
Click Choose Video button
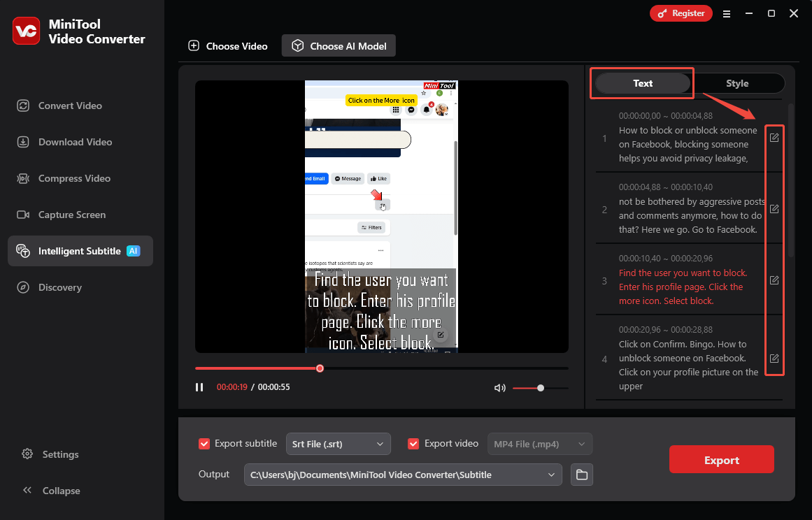pyautogui.click(x=228, y=46)
